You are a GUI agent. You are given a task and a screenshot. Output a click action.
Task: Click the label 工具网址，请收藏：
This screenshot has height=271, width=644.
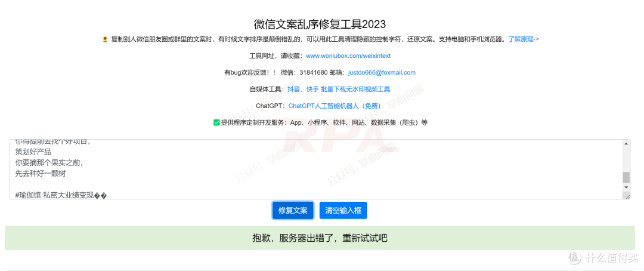[x=277, y=56]
